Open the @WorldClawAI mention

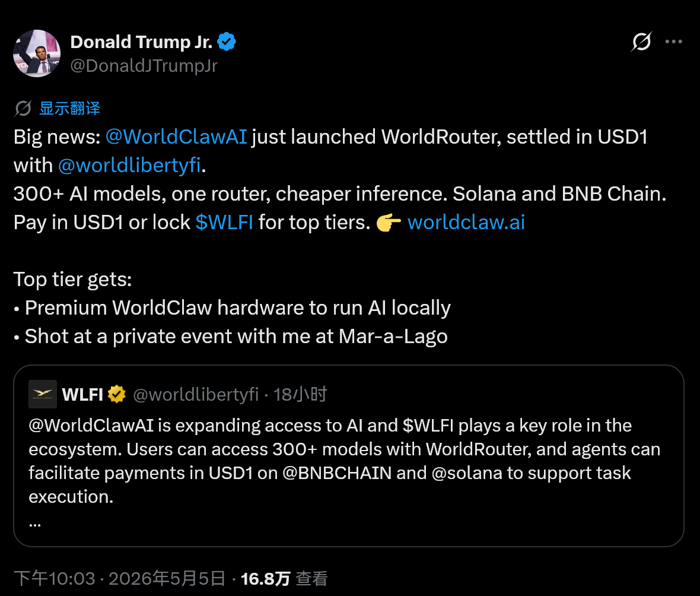[x=176, y=137]
